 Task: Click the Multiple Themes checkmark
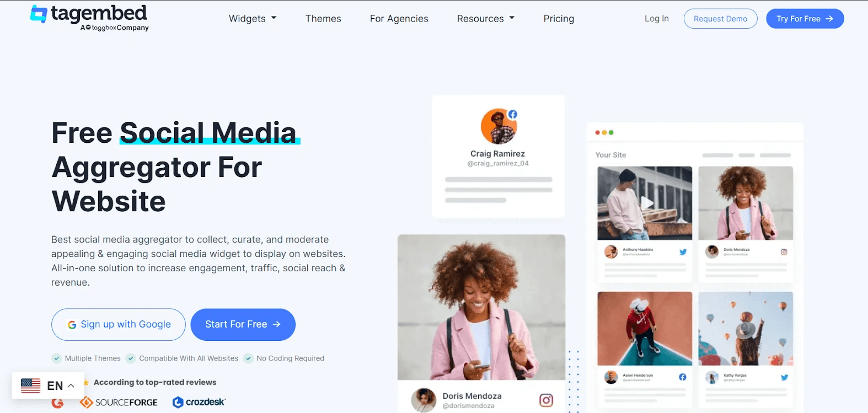click(56, 358)
